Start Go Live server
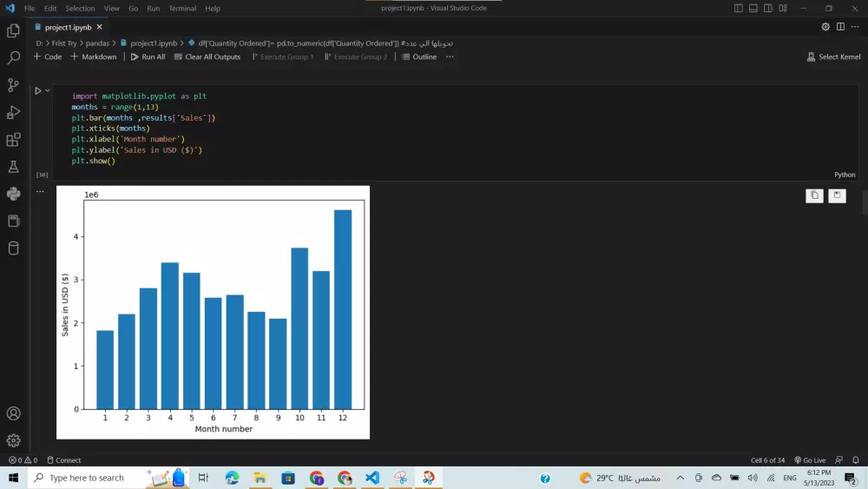The width and height of the screenshot is (868, 489). click(x=810, y=460)
